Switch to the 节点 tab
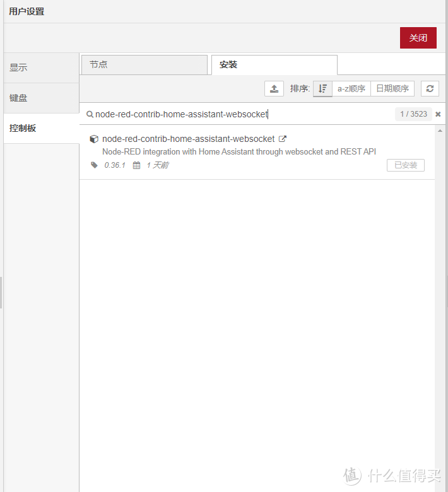Image resolution: width=448 pixels, height=492 pixels. tap(144, 65)
